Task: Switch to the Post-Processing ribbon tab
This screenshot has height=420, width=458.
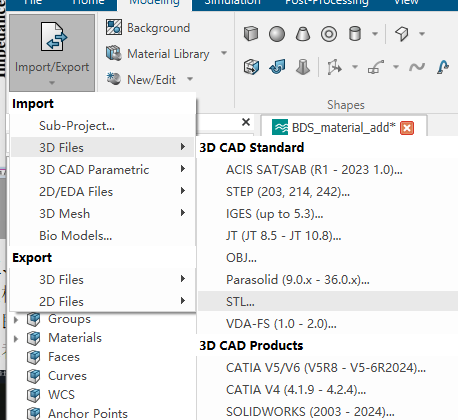Action: pyautogui.click(x=327, y=3)
